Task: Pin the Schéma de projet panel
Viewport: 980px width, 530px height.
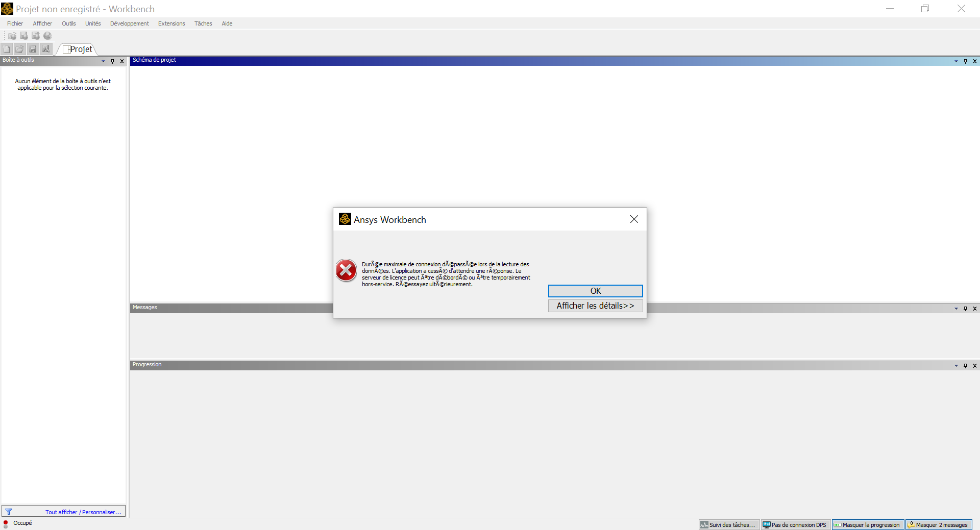Action: [x=965, y=61]
